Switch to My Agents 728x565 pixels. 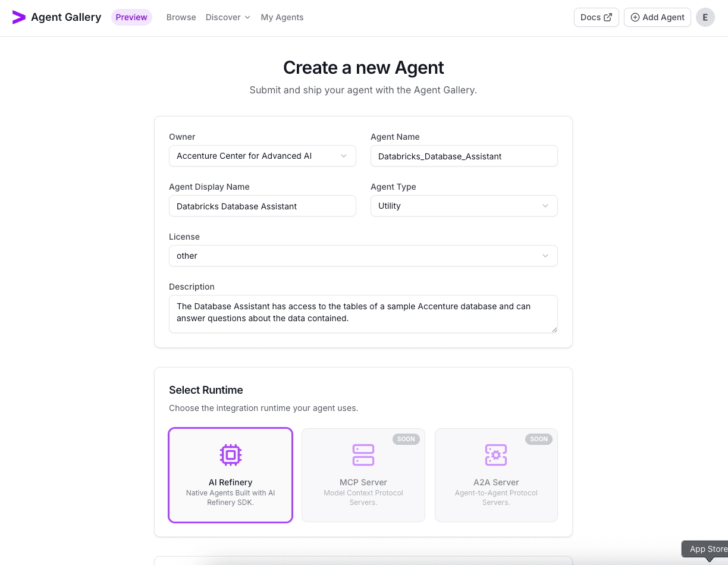point(282,17)
